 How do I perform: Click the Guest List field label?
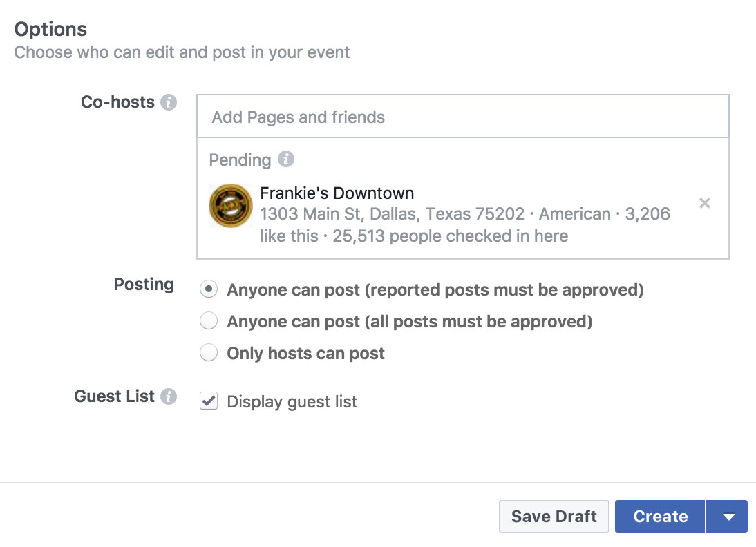[114, 396]
